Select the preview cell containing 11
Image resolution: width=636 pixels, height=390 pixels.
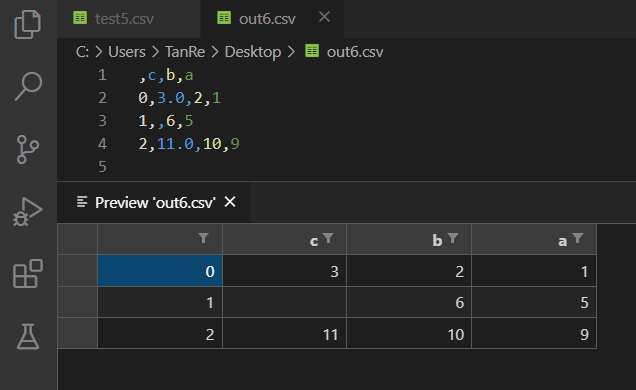(284, 334)
